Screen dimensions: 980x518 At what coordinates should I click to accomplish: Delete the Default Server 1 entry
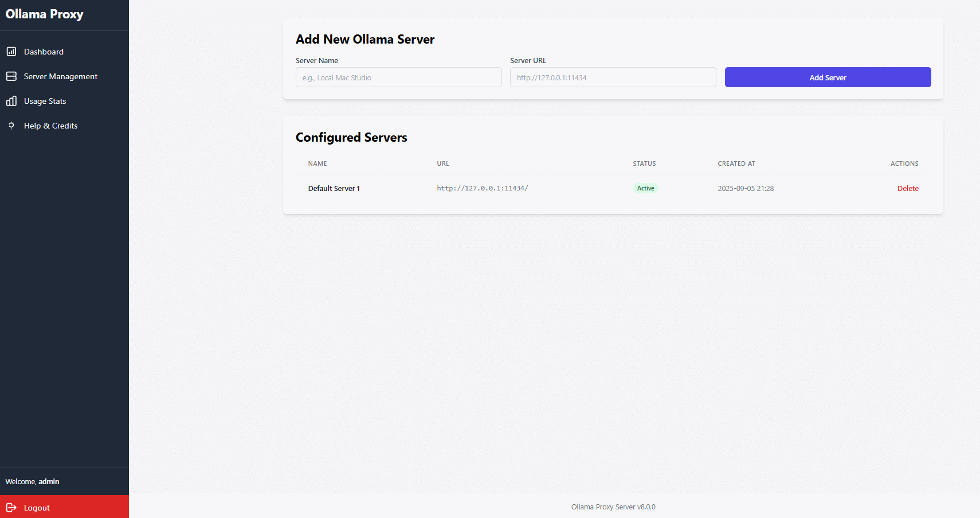pos(908,188)
